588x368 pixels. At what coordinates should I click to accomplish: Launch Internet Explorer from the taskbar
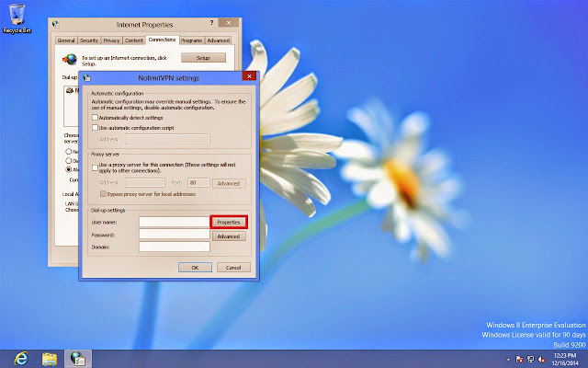(21, 358)
